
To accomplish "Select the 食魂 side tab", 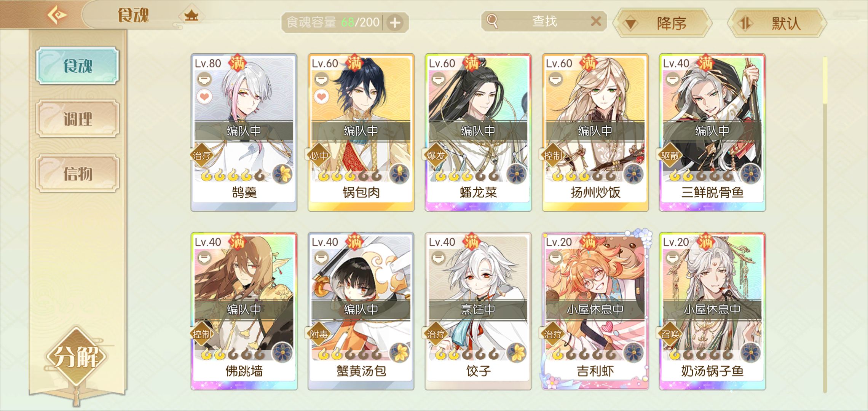I will (x=78, y=65).
